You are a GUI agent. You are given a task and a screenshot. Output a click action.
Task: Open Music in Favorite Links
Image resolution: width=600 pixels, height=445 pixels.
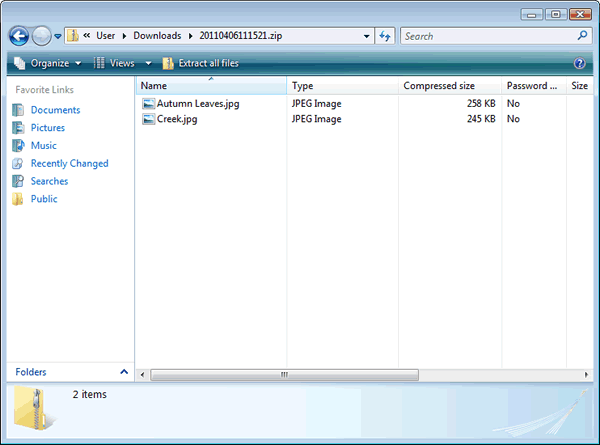(44, 146)
